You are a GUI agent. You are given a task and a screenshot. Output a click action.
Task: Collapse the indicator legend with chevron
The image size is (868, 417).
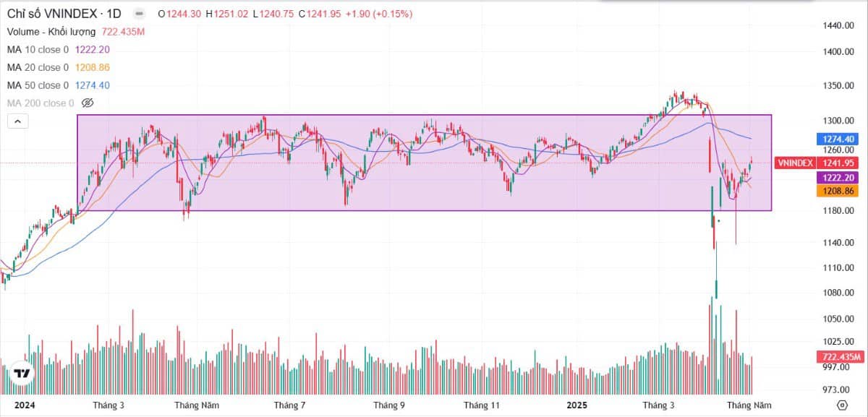pos(17,121)
